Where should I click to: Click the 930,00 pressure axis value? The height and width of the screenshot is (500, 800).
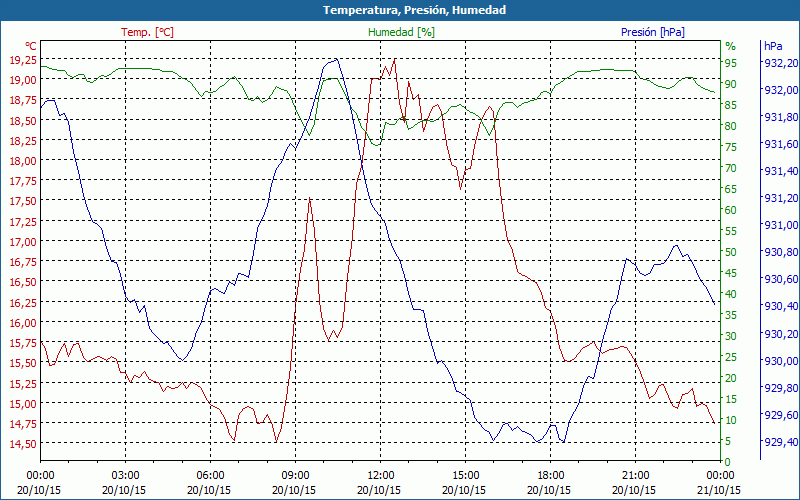[780, 361]
